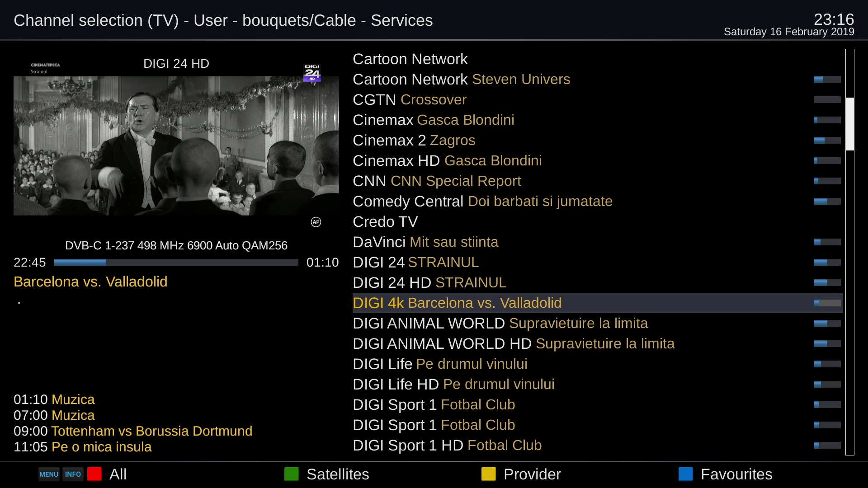Select upcoming Tottenham vs Borussia Dortmund event
Viewport: 868px width, 488px height.
133,431
